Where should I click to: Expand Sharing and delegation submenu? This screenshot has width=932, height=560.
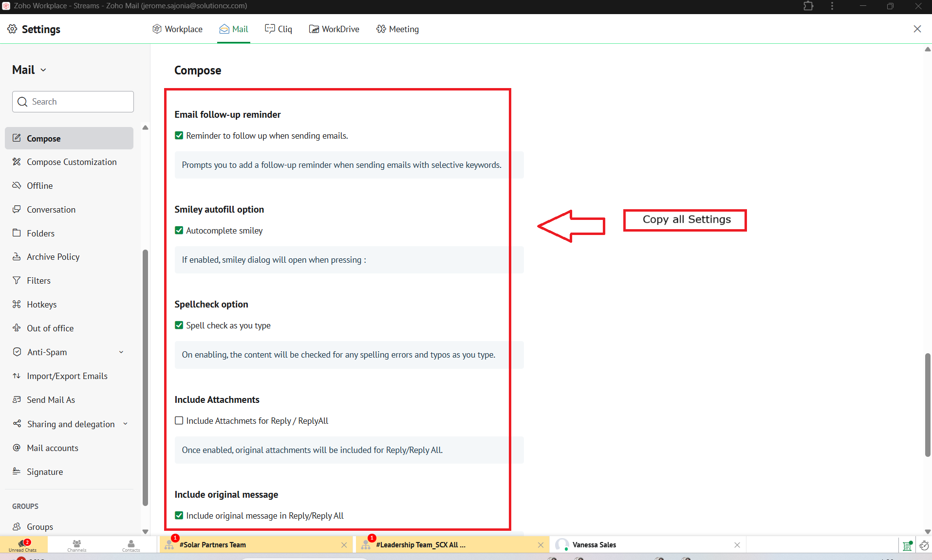click(x=125, y=424)
